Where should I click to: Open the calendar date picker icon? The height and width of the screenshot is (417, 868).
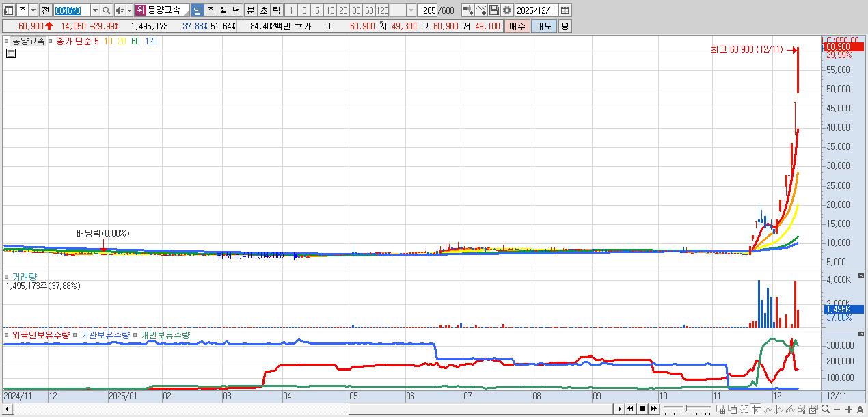(x=567, y=10)
